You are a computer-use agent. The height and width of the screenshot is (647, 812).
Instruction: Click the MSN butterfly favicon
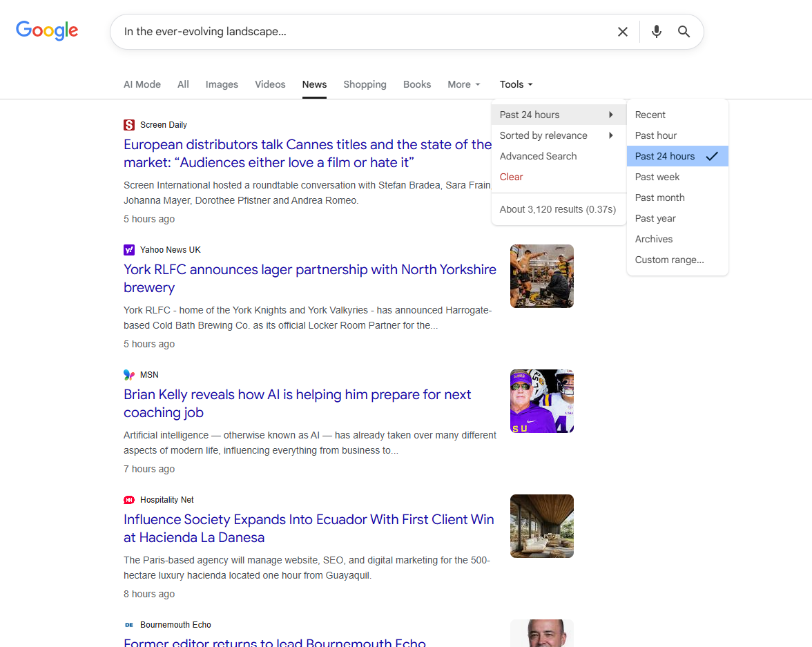129,374
